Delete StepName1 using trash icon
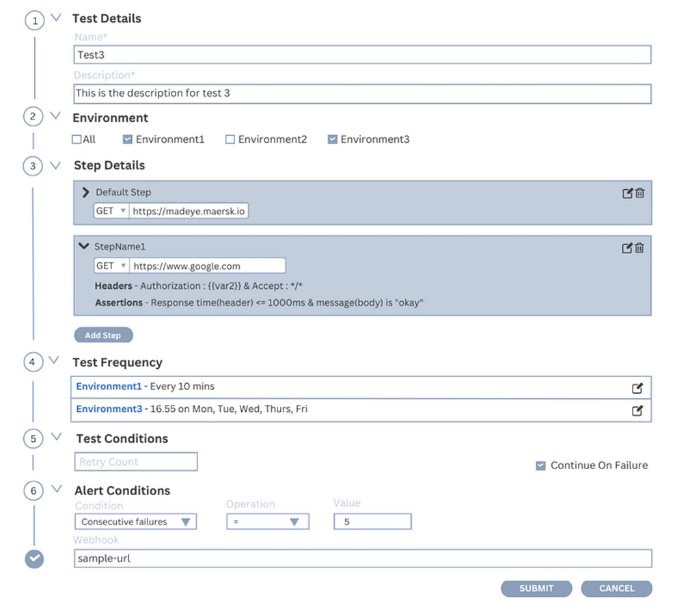The image size is (690, 616). tap(640, 248)
